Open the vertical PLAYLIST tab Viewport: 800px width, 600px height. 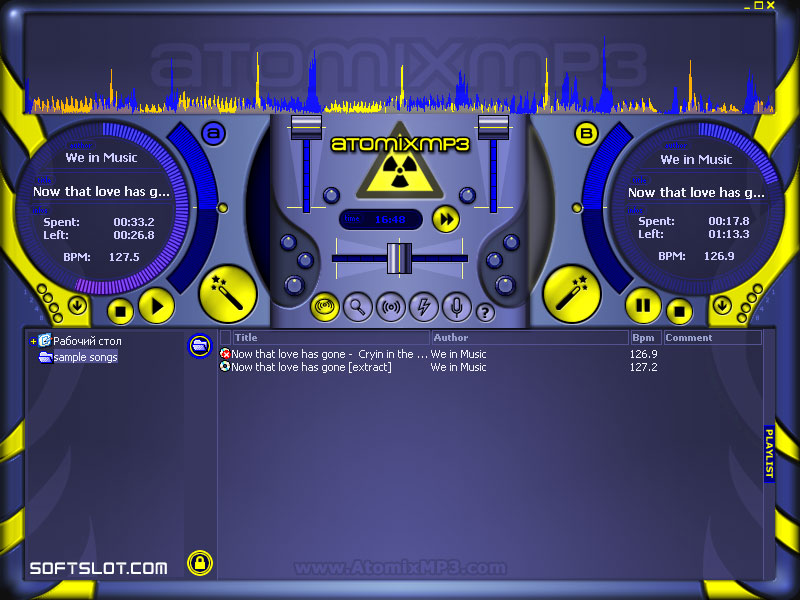point(769,454)
